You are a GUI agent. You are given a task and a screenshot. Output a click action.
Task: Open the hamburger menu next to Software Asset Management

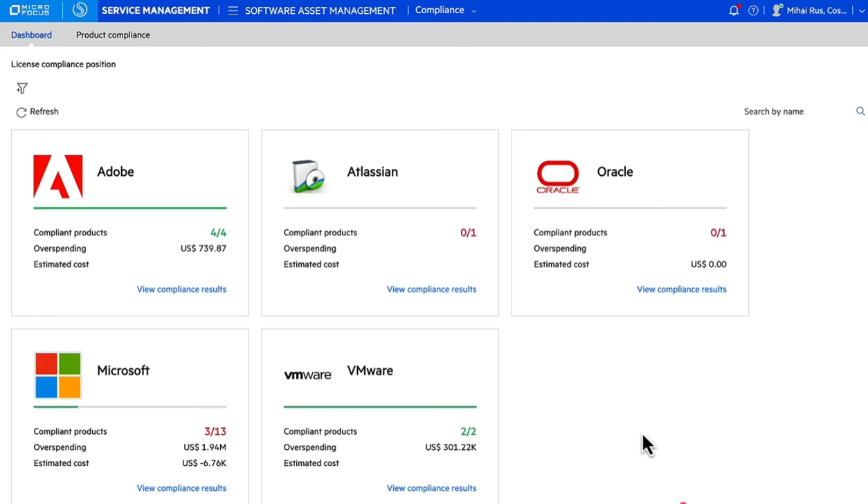(233, 10)
